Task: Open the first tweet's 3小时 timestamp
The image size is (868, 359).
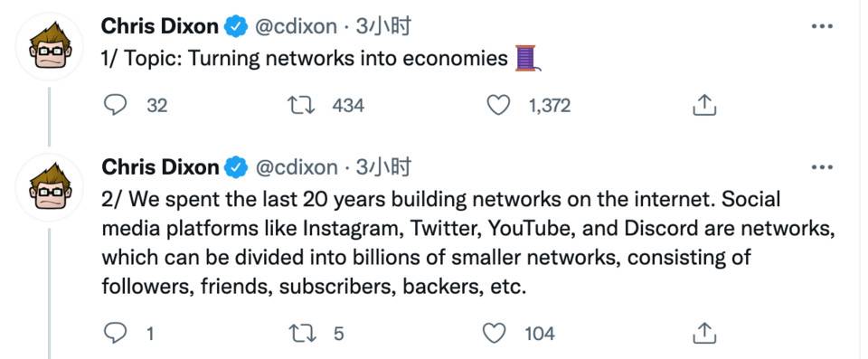Action: coord(383,26)
